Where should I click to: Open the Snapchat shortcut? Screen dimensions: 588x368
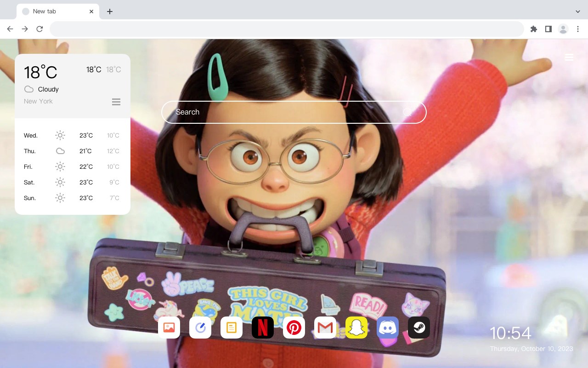coord(356,328)
